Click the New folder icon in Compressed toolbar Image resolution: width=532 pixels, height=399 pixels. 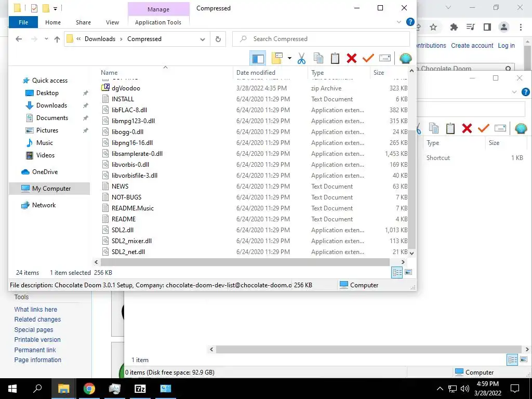click(277, 58)
